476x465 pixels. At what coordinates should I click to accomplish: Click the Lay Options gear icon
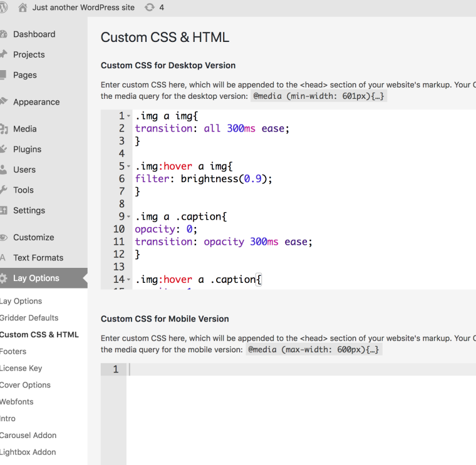pos(3,278)
